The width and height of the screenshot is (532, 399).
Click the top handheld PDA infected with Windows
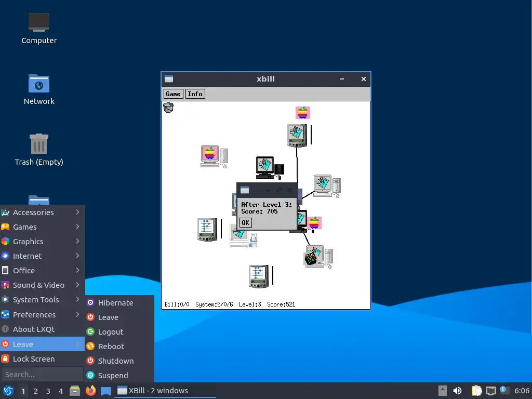(297, 136)
